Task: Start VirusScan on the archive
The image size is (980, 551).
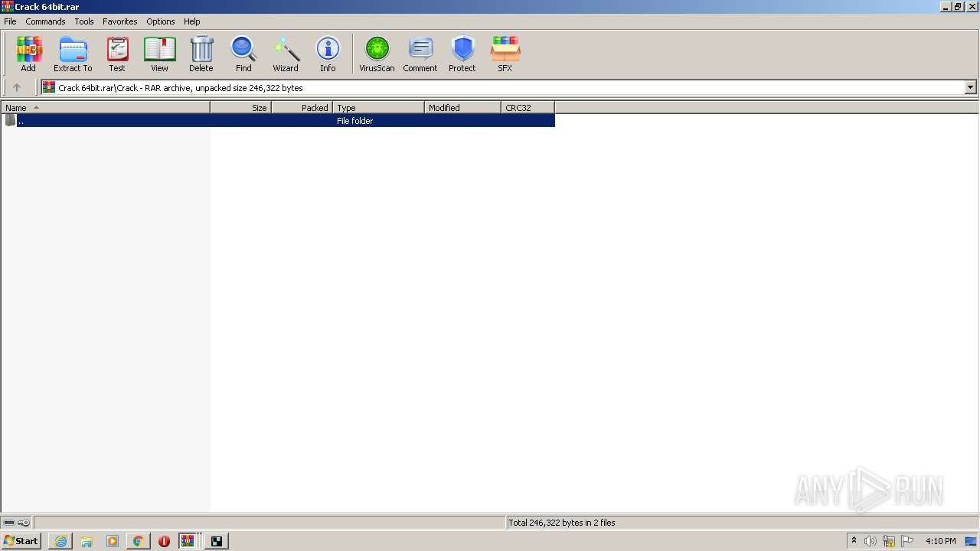Action: pos(377,54)
